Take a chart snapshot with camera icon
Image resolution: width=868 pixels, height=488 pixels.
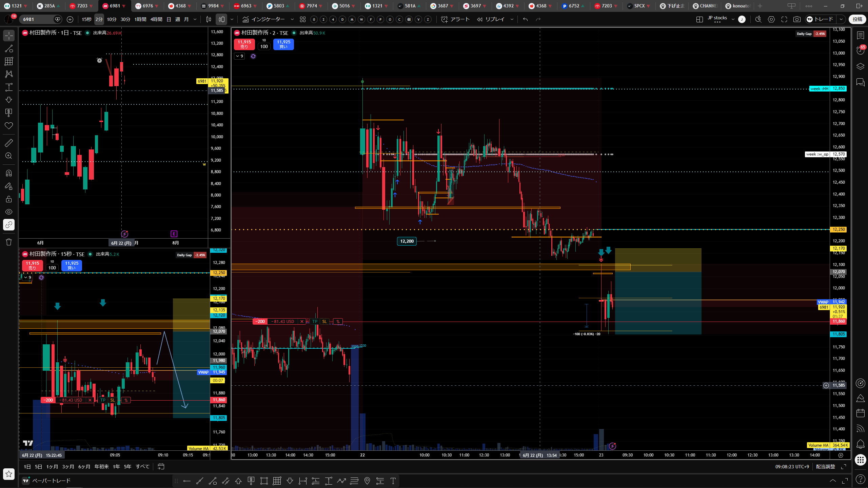pyautogui.click(x=797, y=19)
